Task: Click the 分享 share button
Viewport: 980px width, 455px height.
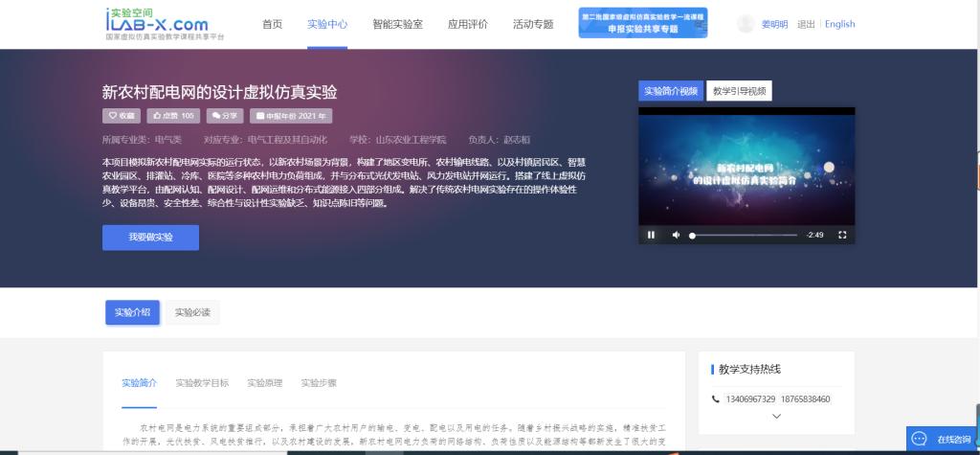Action: click(225, 116)
